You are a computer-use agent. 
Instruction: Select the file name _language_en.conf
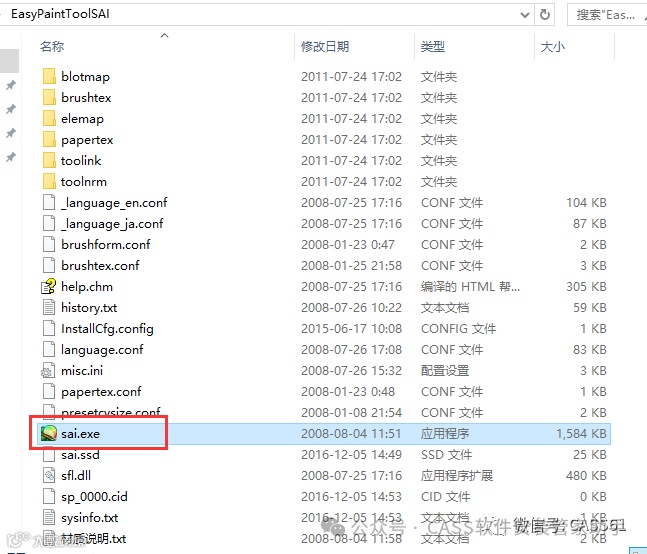[x=114, y=203]
